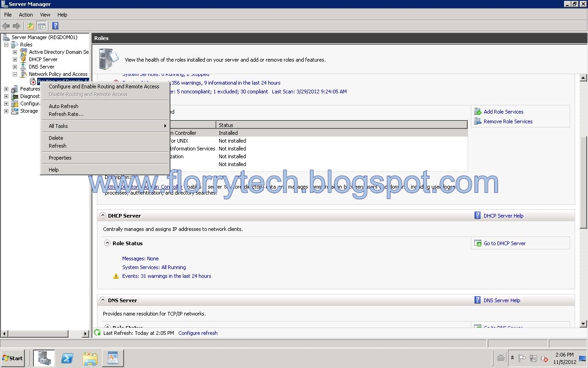Expand the Storage tree node
Viewport: 588px width, 368px height.
pyautogui.click(x=6, y=111)
